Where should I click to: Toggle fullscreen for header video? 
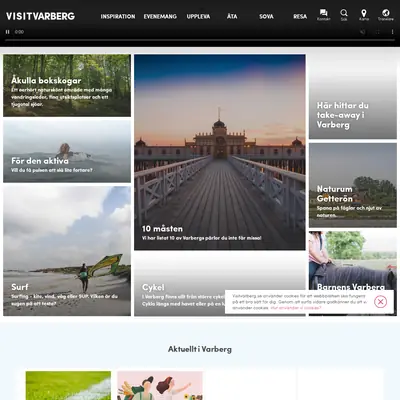(378, 32)
